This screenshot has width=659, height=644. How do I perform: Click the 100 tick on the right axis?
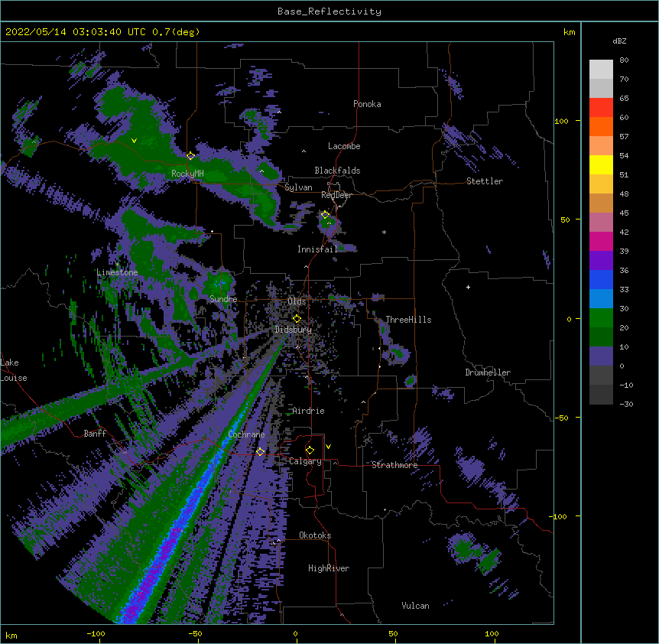point(561,121)
